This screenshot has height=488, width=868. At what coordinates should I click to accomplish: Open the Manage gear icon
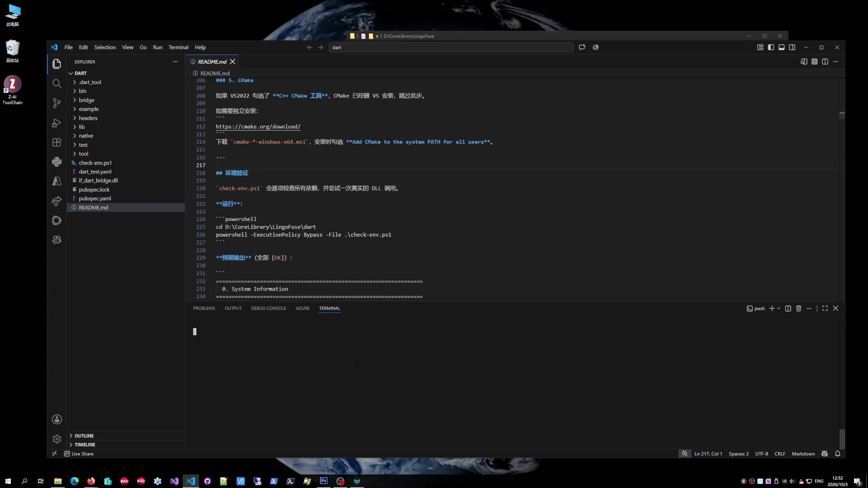coord(57,439)
